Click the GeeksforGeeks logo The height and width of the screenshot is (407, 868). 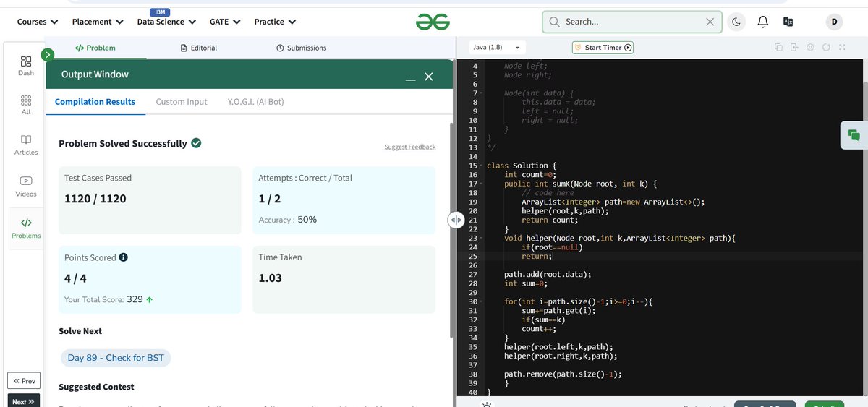(x=433, y=22)
